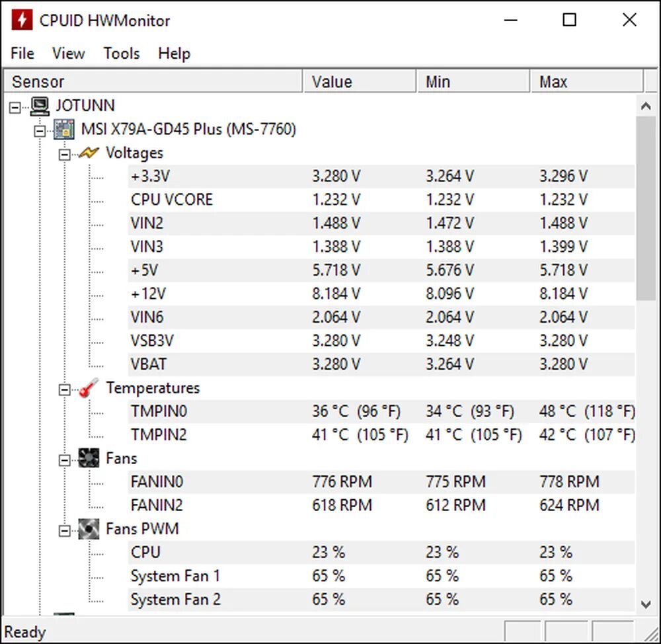Select the System Fan 2 row
The height and width of the screenshot is (644, 661).
pos(381,599)
